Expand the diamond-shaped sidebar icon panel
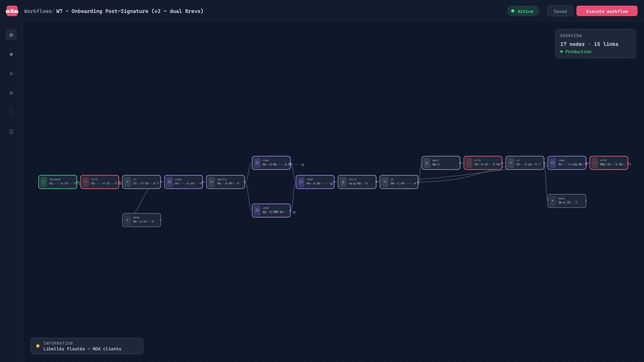Viewport: 644px width, 362px height. coord(11,74)
